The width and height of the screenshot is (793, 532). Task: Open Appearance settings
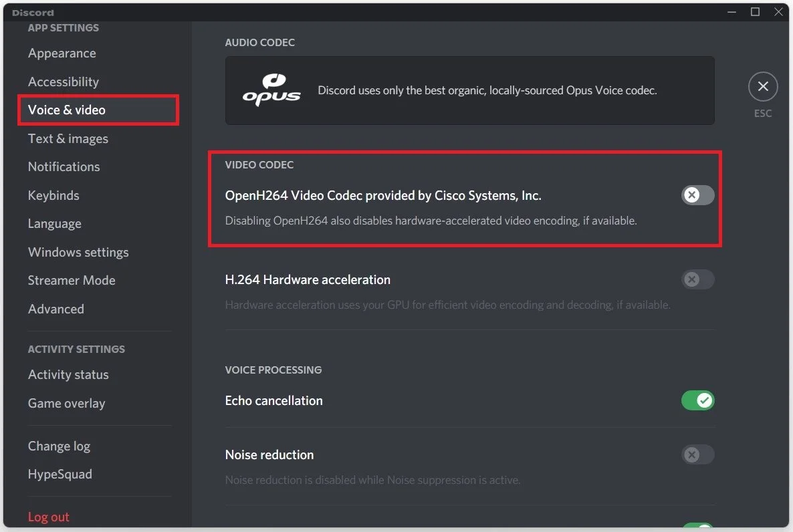pyautogui.click(x=62, y=53)
